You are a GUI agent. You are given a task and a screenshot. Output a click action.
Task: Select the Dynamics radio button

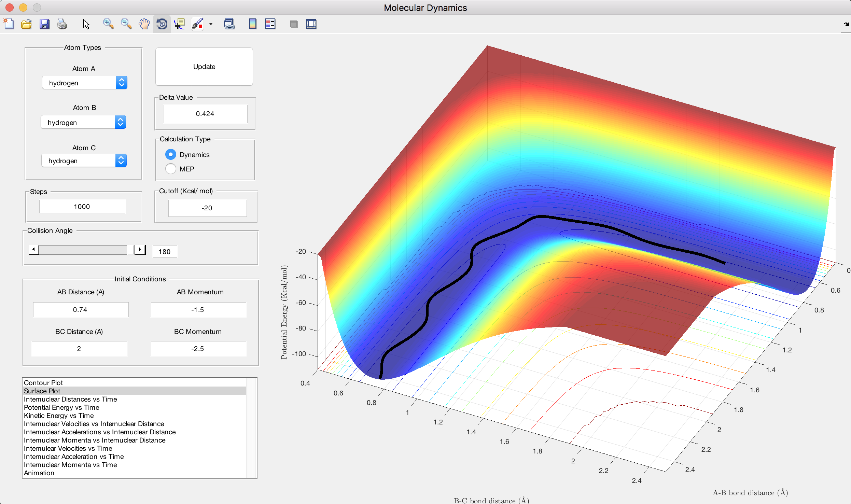pos(171,155)
